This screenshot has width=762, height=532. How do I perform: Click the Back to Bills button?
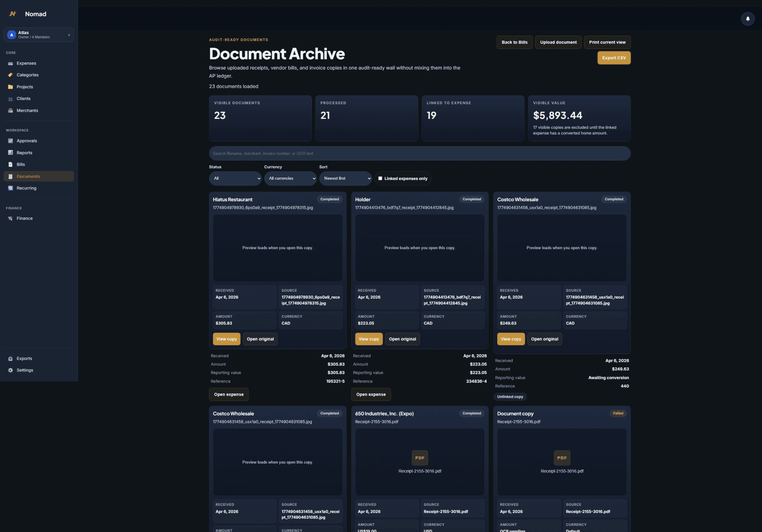pos(514,42)
